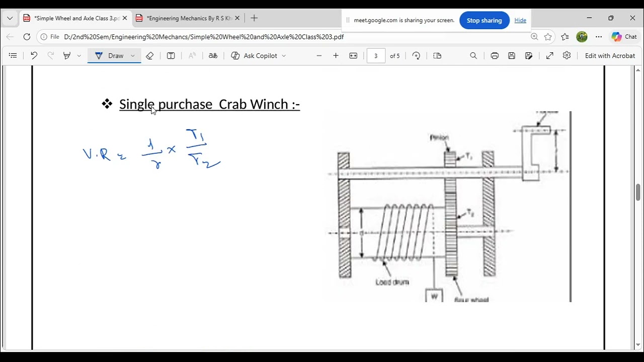644x362 pixels.
Task: Click the Stop sharing button
Action: click(484, 21)
